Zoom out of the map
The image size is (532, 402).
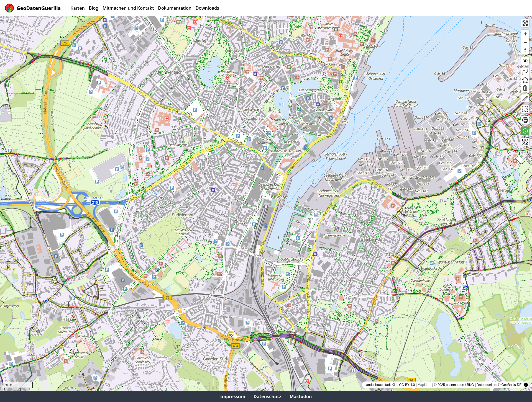coord(525,42)
